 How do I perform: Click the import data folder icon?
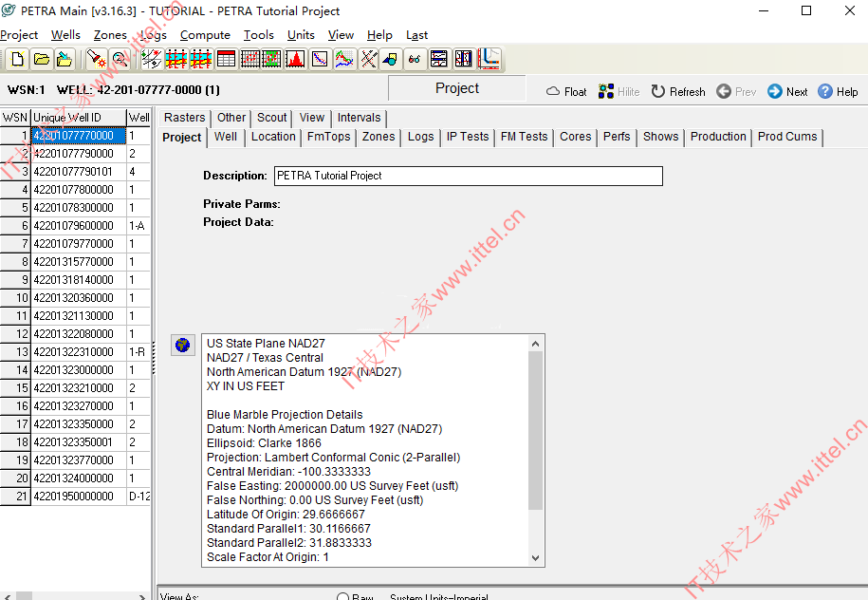(65, 59)
